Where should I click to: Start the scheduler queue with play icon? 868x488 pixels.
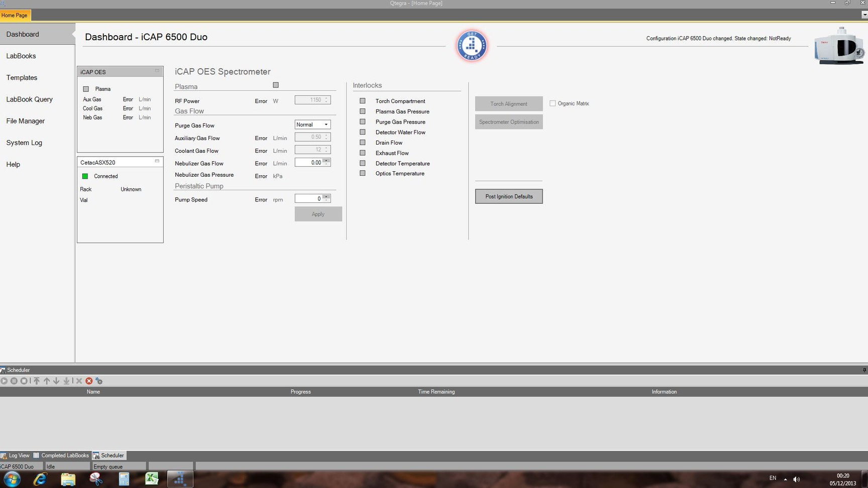[5, 381]
